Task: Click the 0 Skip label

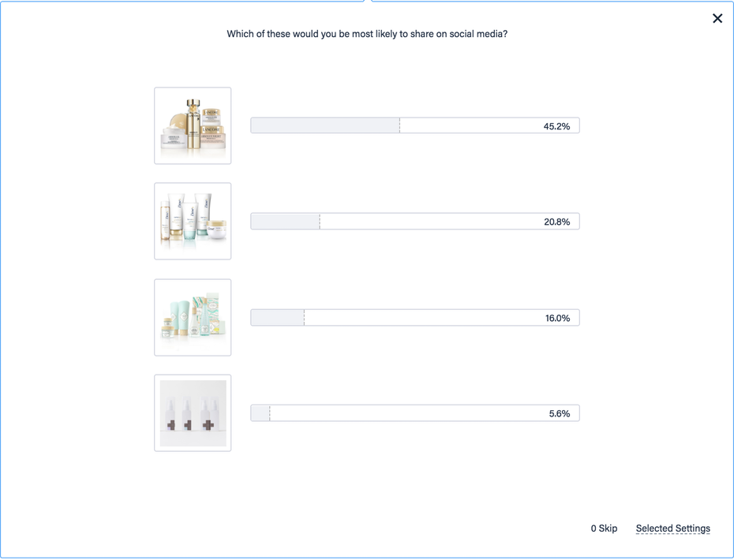Action: click(x=604, y=528)
